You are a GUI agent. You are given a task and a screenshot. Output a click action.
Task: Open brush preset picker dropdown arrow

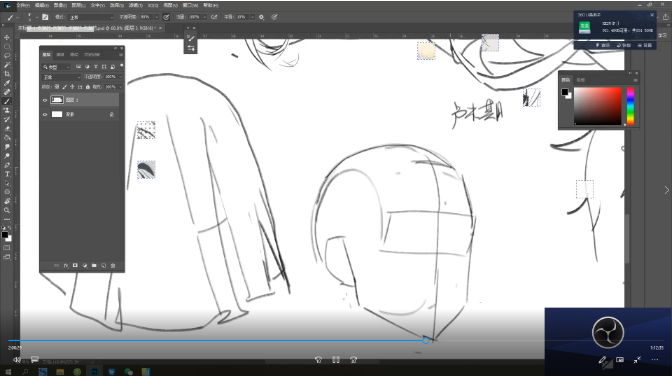pyautogui.click(x=36, y=17)
